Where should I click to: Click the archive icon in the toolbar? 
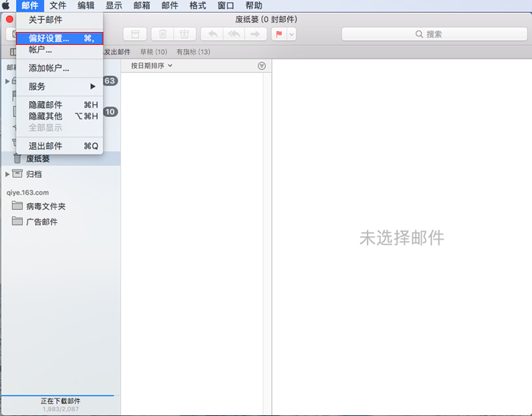(135, 34)
